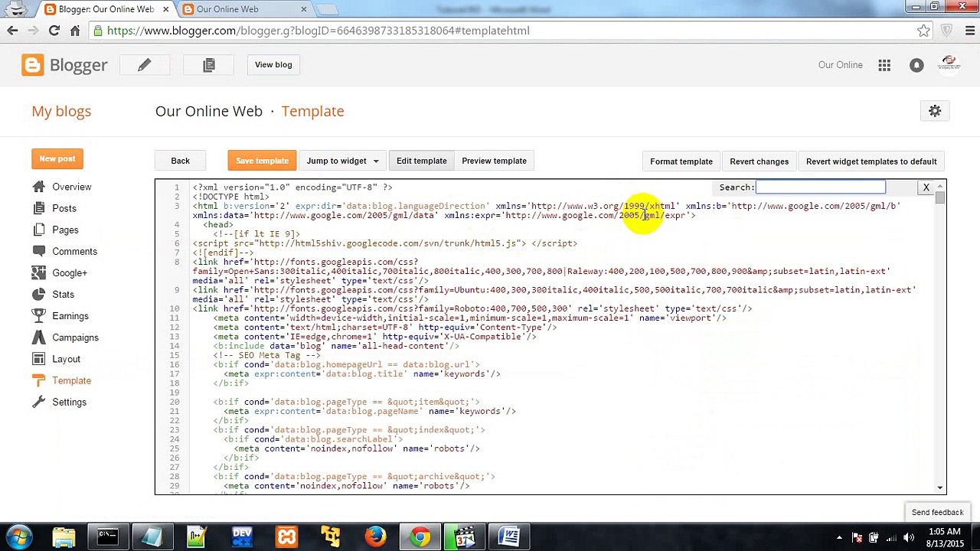980x551 pixels.
Task: Go back with browser back arrow
Action: click(x=12, y=31)
